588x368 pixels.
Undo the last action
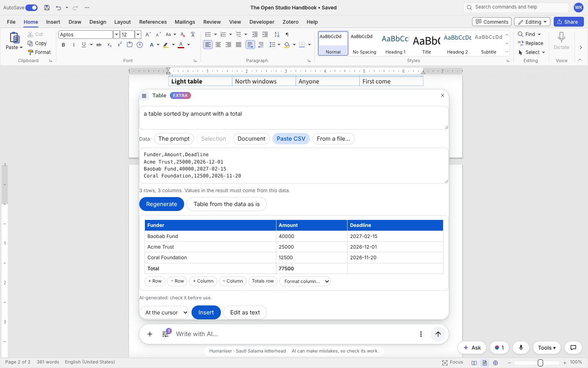pyautogui.click(x=58, y=7)
